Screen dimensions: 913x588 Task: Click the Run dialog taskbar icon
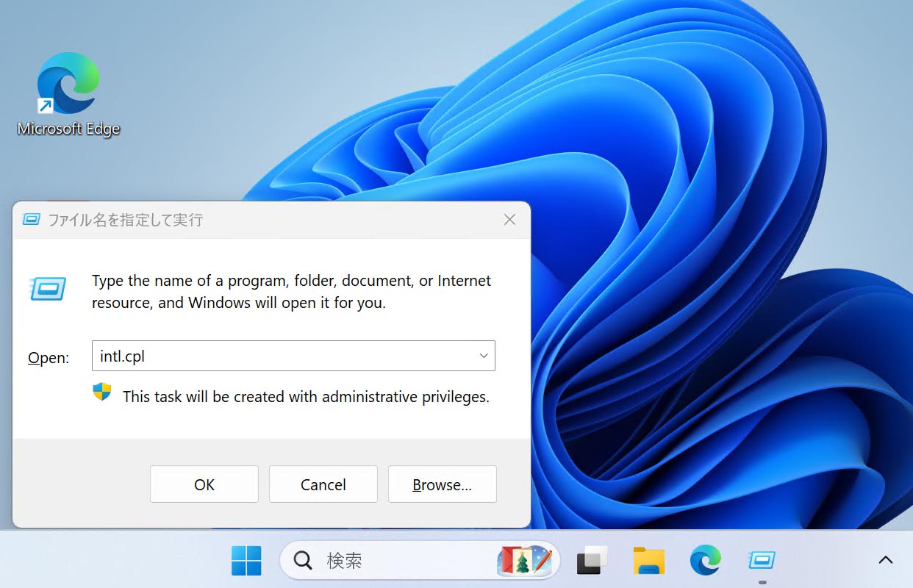762,561
